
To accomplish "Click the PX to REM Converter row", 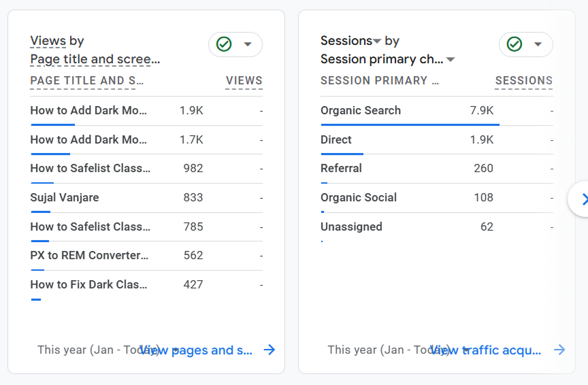I will (x=89, y=256).
